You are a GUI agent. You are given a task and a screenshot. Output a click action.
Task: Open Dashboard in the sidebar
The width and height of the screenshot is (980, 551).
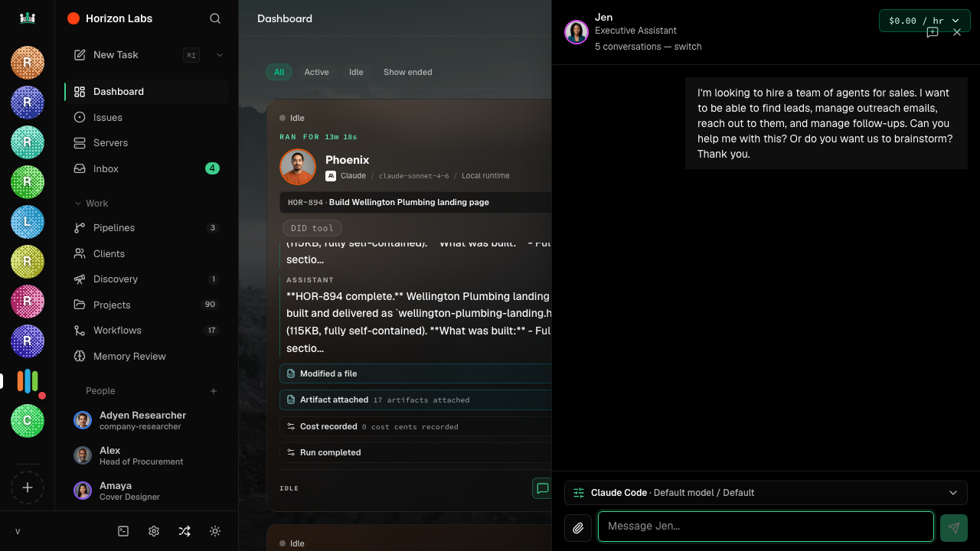[x=146, y=92]
